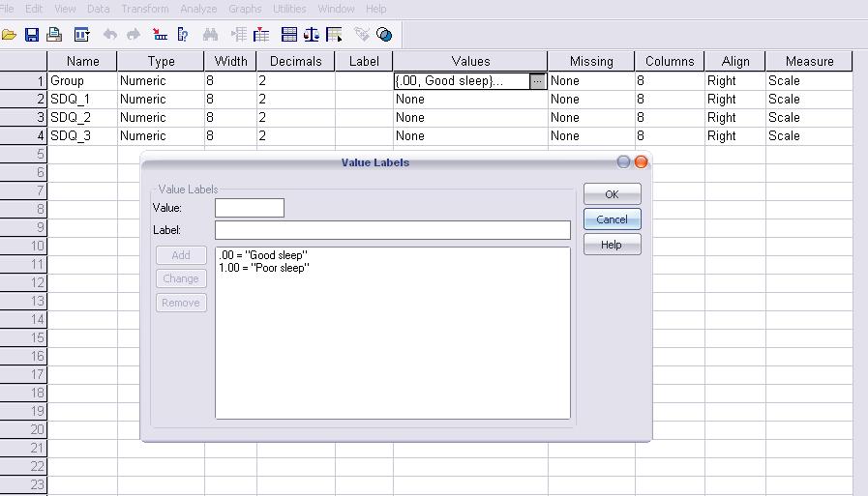This screenshot has height=496, width=868.
Task: Open the Dialog Recall toolbar icon
Action: [81, 35]
